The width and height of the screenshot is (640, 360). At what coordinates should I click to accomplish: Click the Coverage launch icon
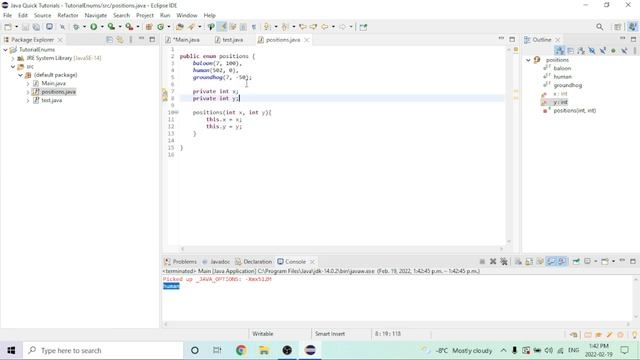pos(111,27)
